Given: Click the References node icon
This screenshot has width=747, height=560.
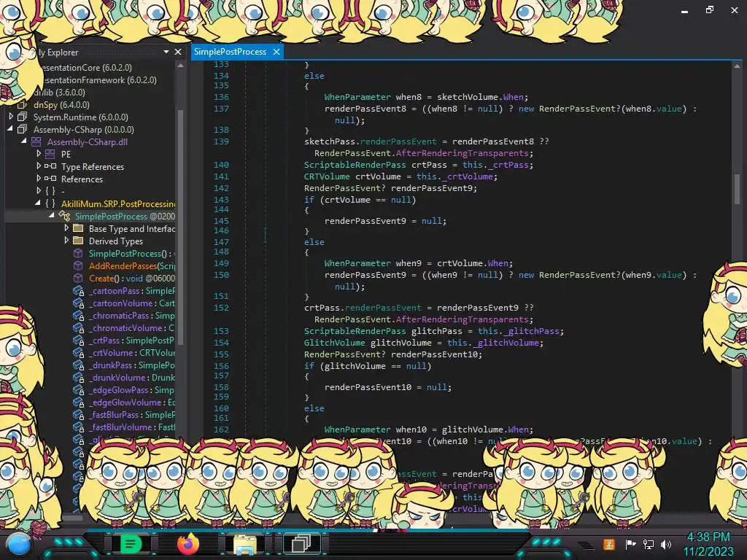Looking at the screenshot, I should [50, 179].
